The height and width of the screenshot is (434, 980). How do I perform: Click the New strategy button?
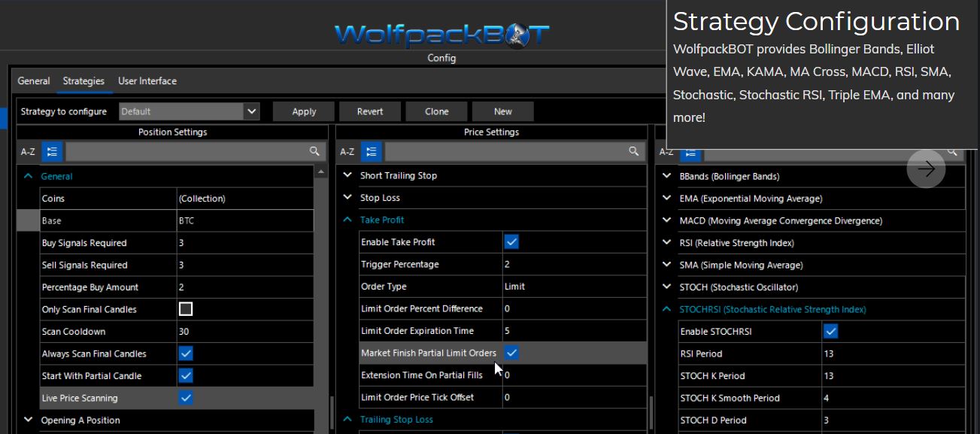coord(503,111)
